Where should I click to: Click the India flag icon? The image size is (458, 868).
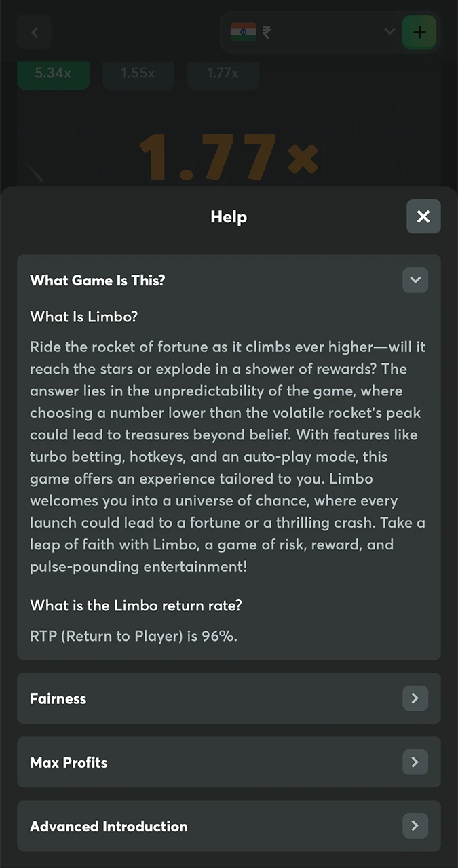tap(243, 32)
